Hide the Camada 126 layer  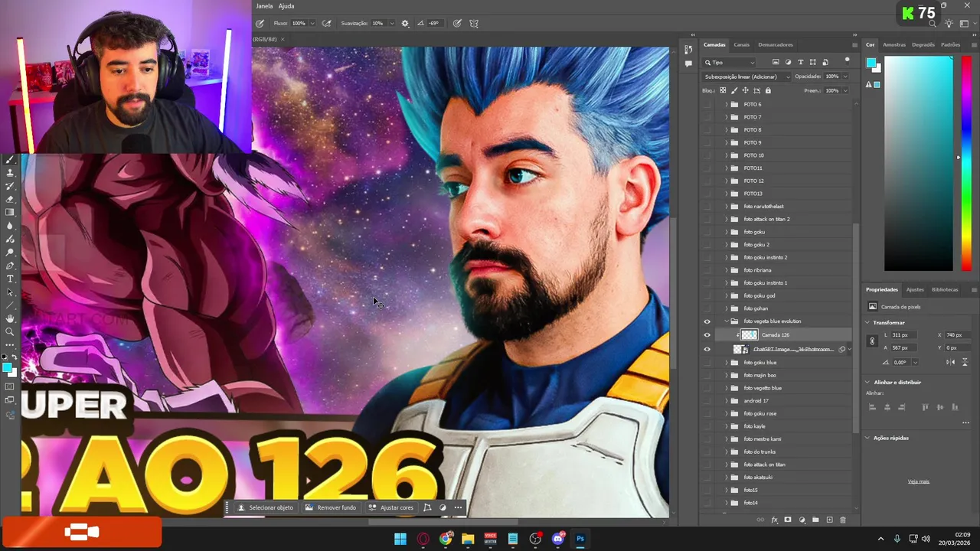[707, 334]
